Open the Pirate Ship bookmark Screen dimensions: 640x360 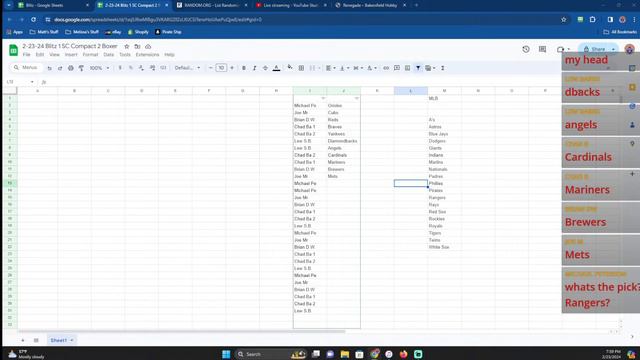[x=168, y=32]
